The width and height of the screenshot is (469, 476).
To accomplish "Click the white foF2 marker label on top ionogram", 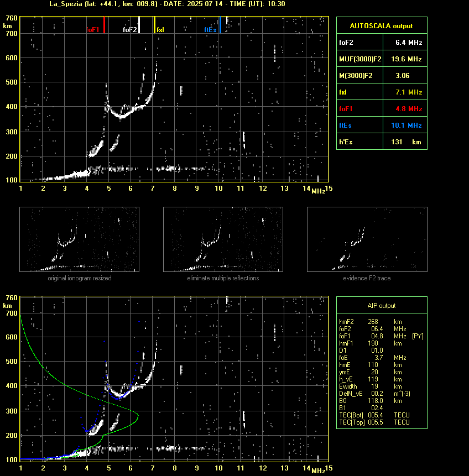I will point(130,30).
